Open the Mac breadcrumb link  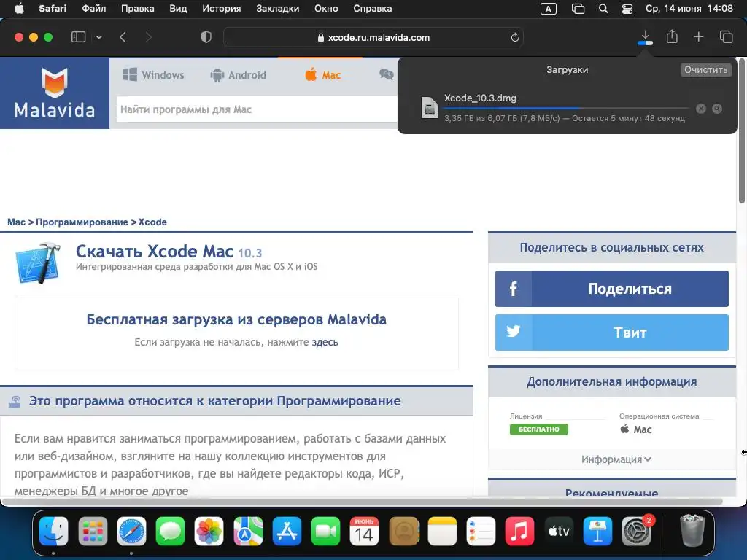pos(16,222)
